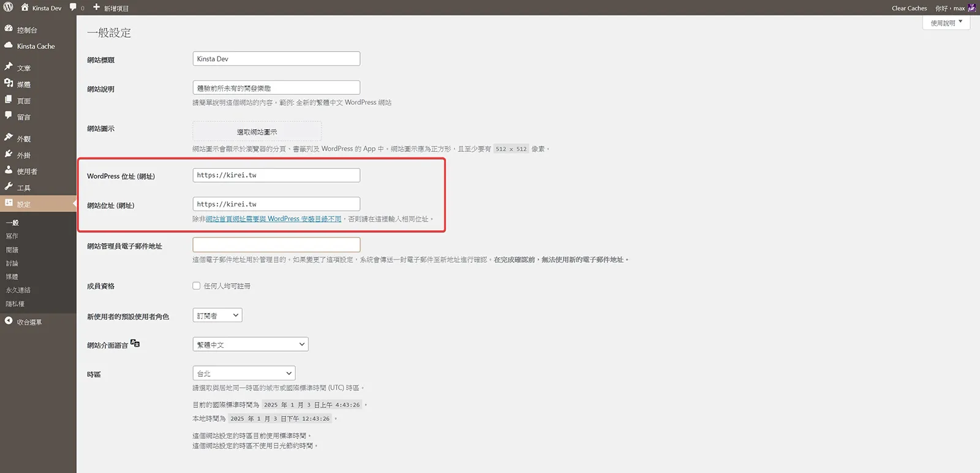
Task: Click the 網站標題 input with Kinsta Dev
Action: click(276, 59)
